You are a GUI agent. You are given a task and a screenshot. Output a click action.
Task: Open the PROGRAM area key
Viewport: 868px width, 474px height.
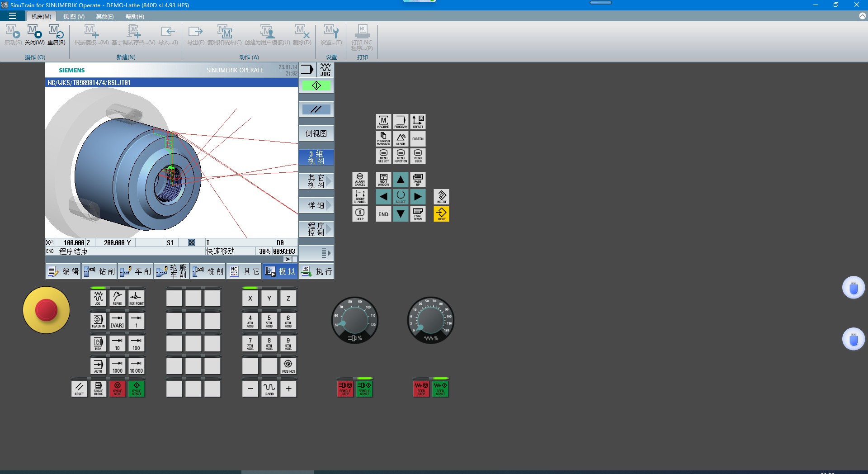click(401, 122)
